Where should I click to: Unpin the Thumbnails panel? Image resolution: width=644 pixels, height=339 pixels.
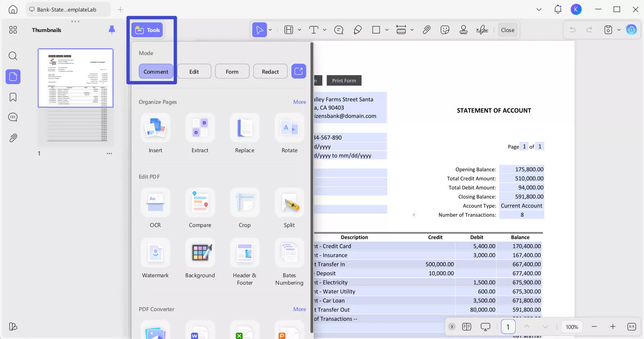[x=112, y=30]
